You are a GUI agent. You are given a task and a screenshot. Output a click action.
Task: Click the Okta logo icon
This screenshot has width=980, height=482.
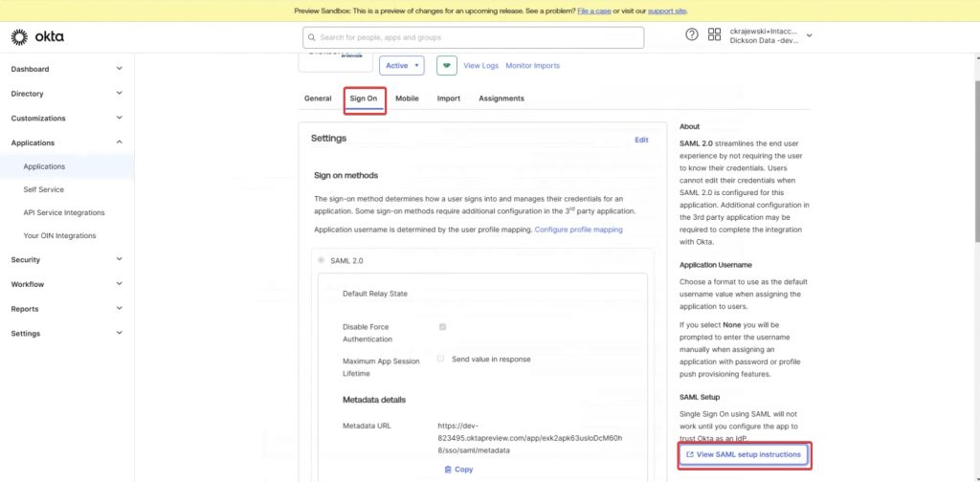[x=19, y=37]
